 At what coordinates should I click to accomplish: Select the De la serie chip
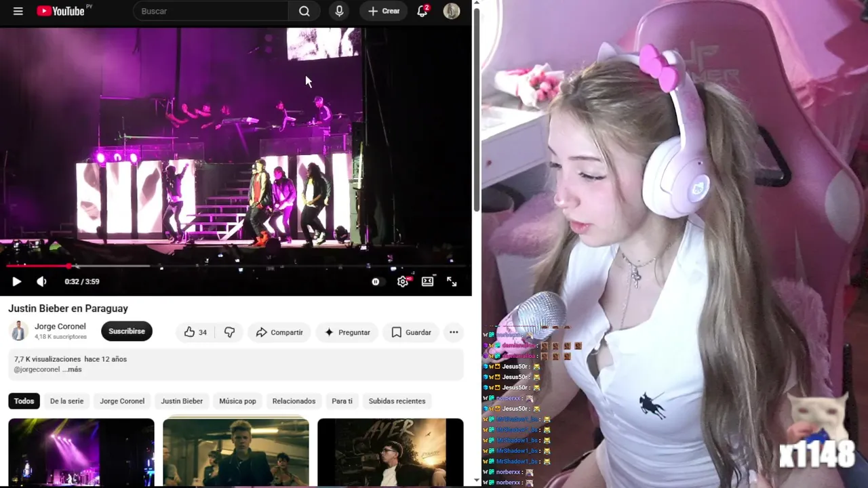(x=66, y=401)
